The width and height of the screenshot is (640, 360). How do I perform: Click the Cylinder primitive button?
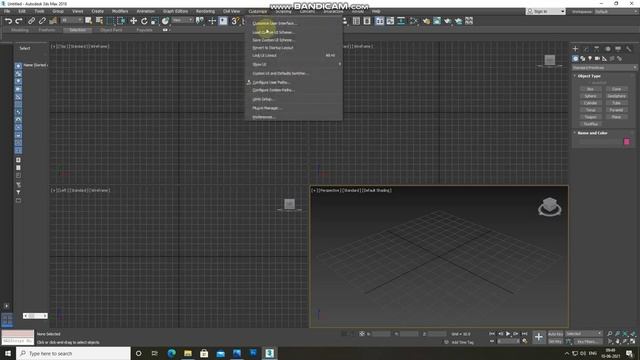click(590, 103)
